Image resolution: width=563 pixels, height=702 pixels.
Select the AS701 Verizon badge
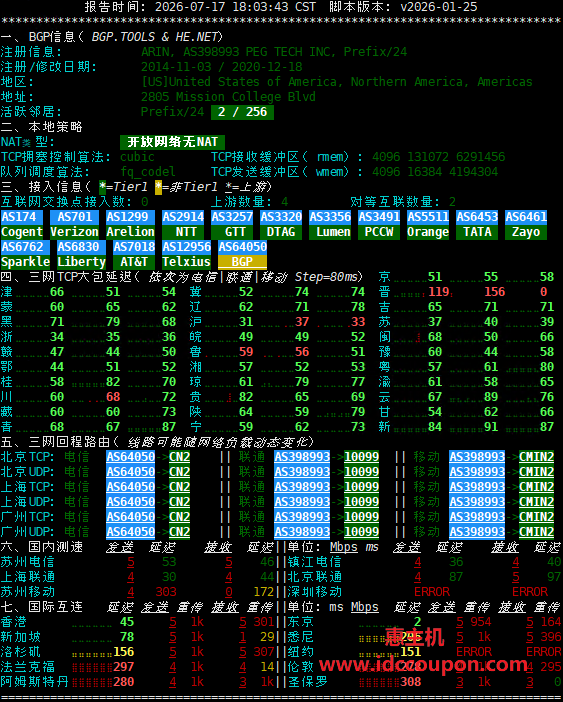click(74, 225)
